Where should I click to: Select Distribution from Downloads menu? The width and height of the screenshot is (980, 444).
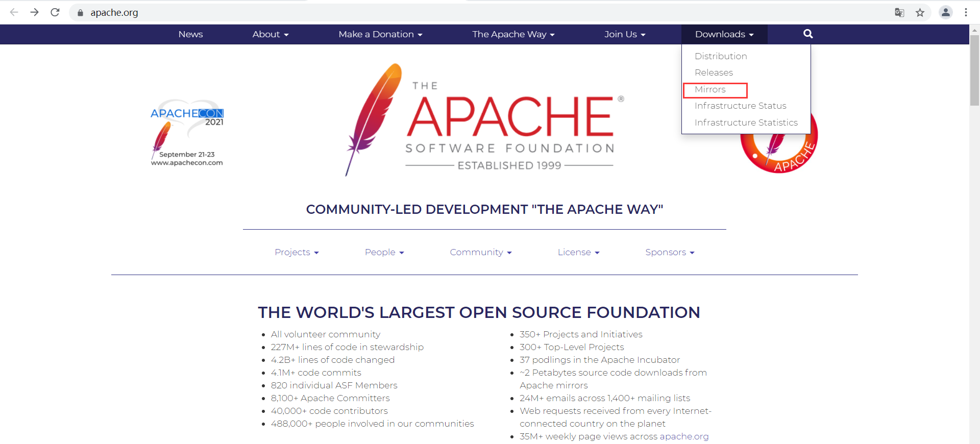[721, 56]
